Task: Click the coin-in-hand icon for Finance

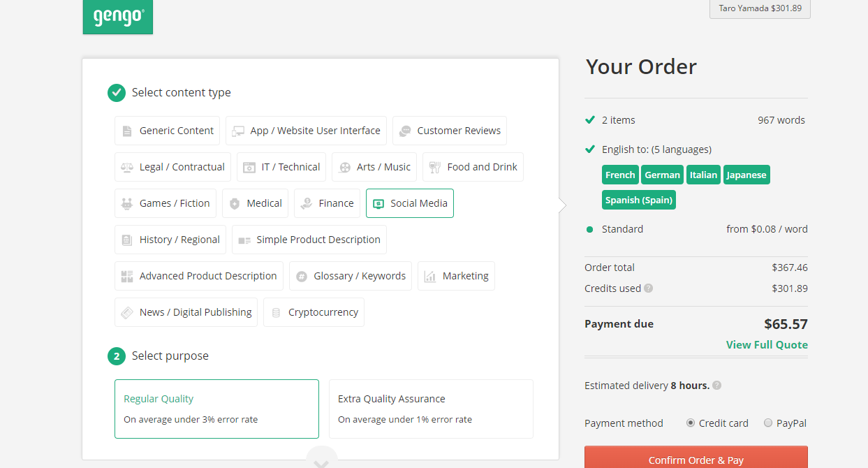Action: pyautogui.click(x=307, y=203)
